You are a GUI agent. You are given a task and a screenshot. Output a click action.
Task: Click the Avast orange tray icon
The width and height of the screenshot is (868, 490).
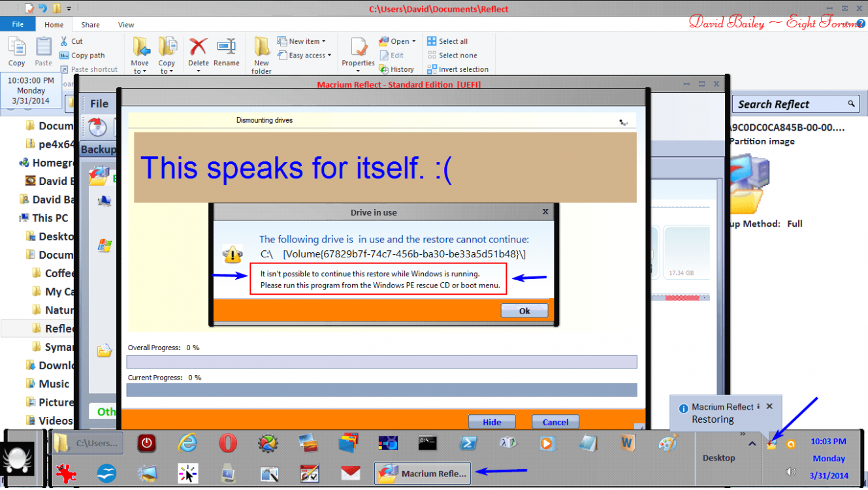[791, 444]
